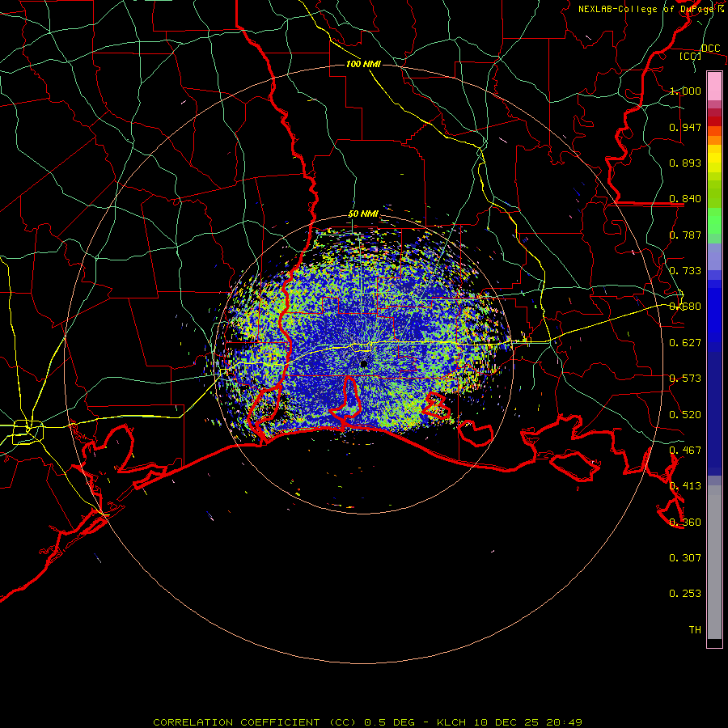
Task: Click the "TH" threshold label in the legend
Action: point(695,630)
